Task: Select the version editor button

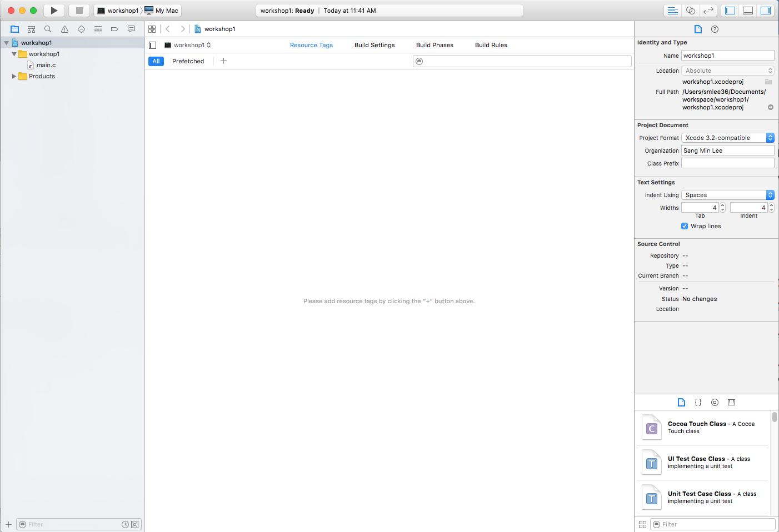Action: [708, 11]
